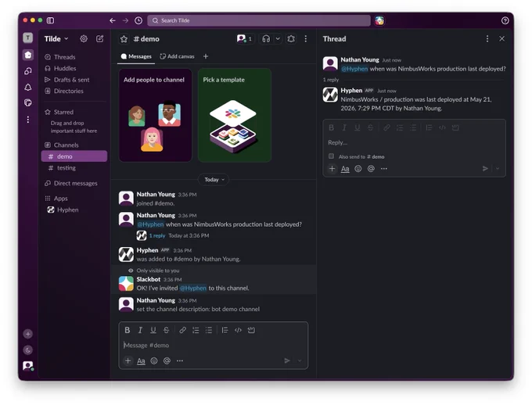Insert inline code in channel composer
The image size is (532, 405).
(x=238, y=330)
